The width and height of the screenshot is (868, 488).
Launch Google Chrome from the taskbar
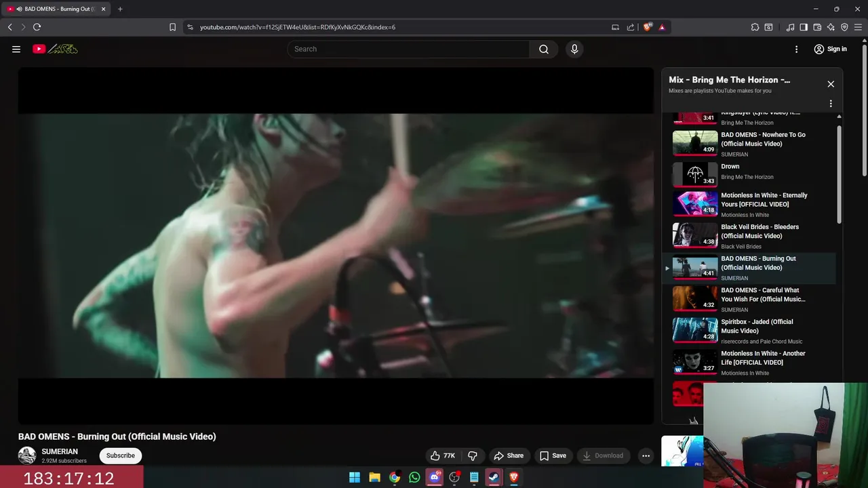pyautogui.click(x=395, y=477)
